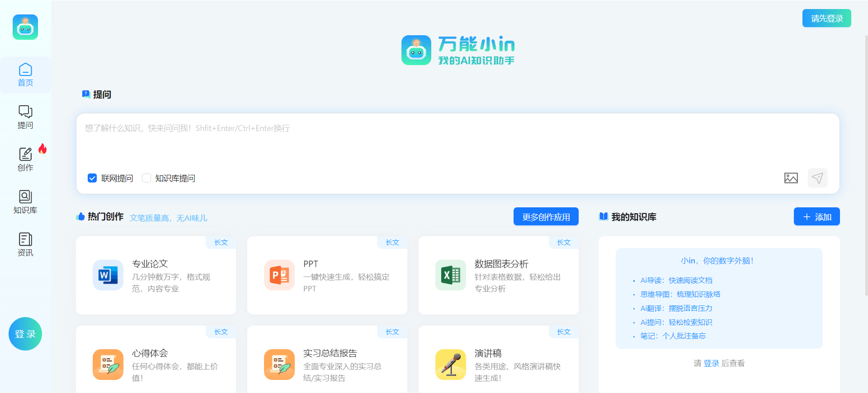Open 提问 in the sidebar

25,117
